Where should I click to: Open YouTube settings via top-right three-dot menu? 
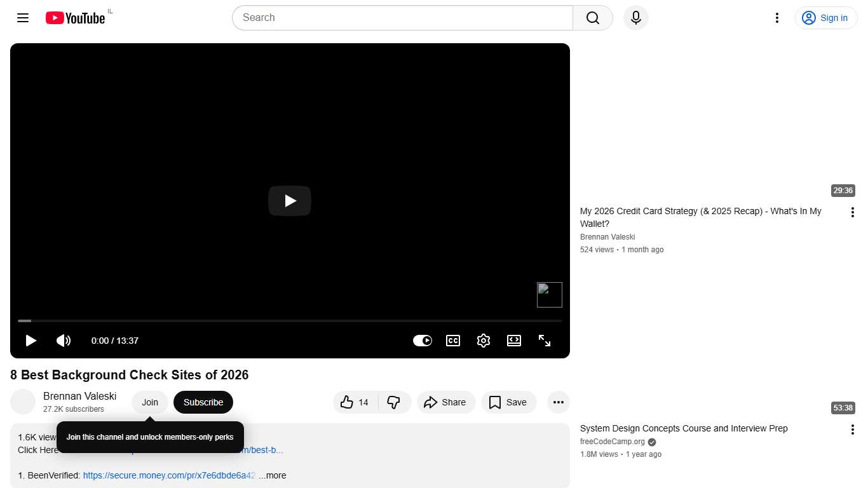[776, 18]
